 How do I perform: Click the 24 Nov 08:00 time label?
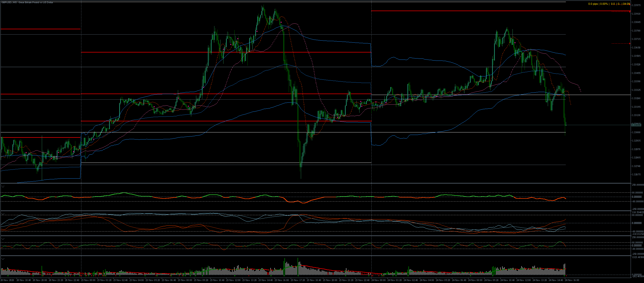[475, 280]
